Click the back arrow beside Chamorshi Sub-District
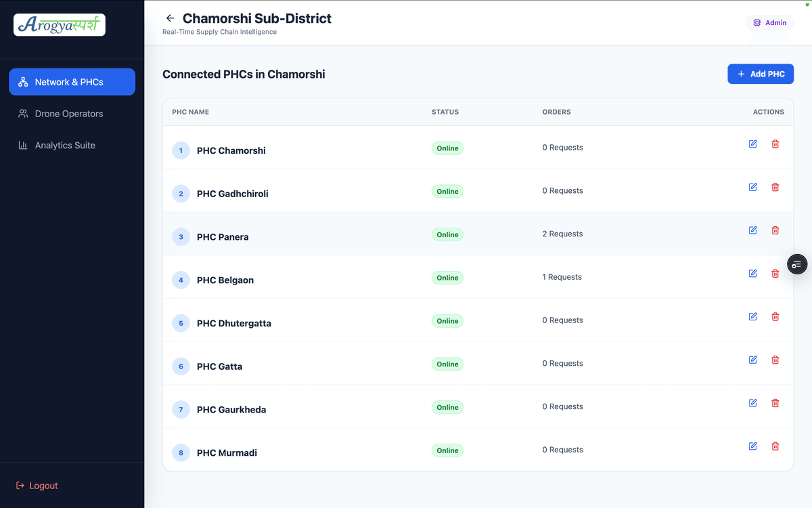 [x=170, y=18]
